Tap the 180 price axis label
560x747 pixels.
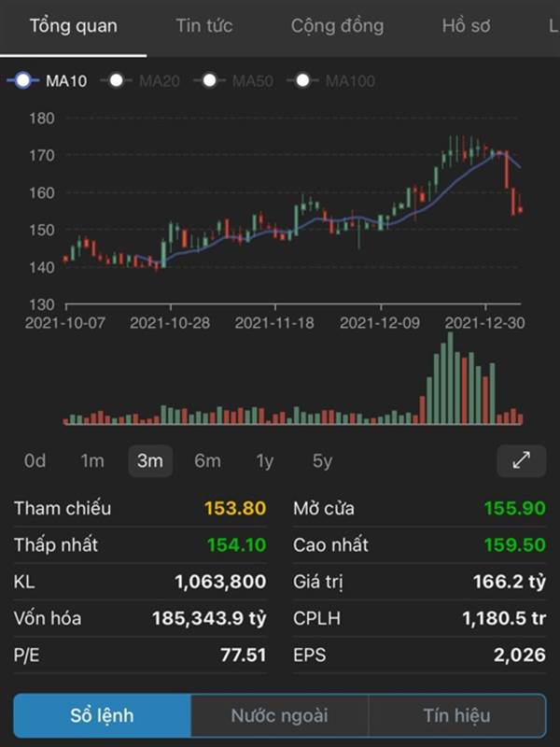click(42, 119)
